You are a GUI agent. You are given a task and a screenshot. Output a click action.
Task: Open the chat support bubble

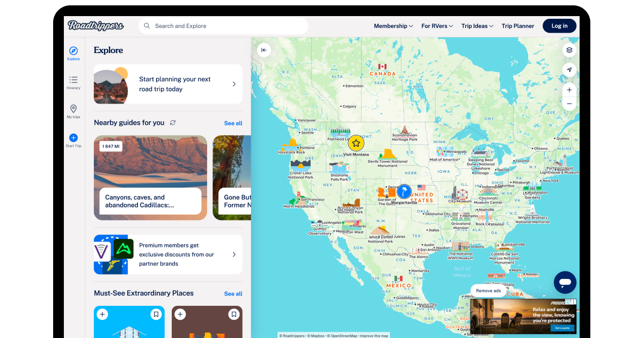point(565,282)
